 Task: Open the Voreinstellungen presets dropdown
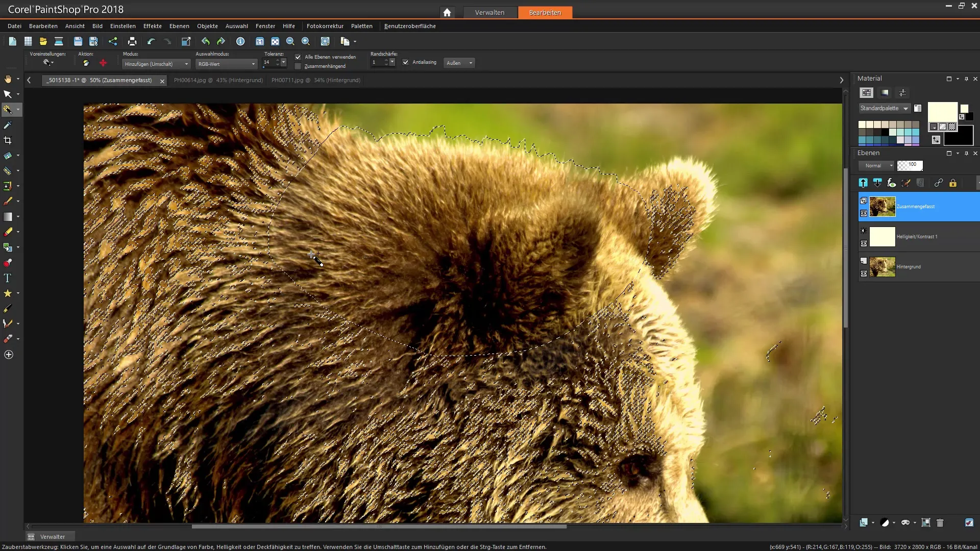48,62
